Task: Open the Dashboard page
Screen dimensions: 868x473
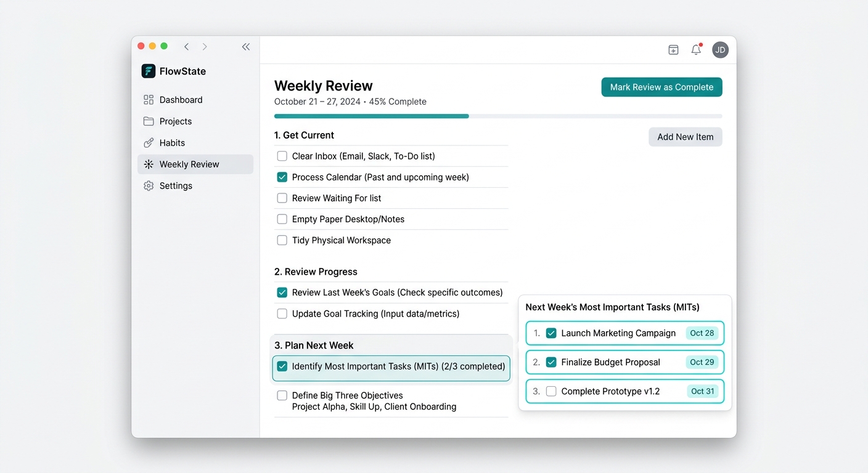Action: (x=195, y=100)
